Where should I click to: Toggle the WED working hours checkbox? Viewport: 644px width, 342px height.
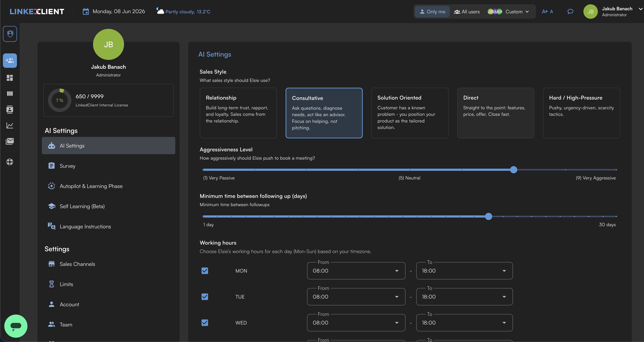tap(205, 323)
